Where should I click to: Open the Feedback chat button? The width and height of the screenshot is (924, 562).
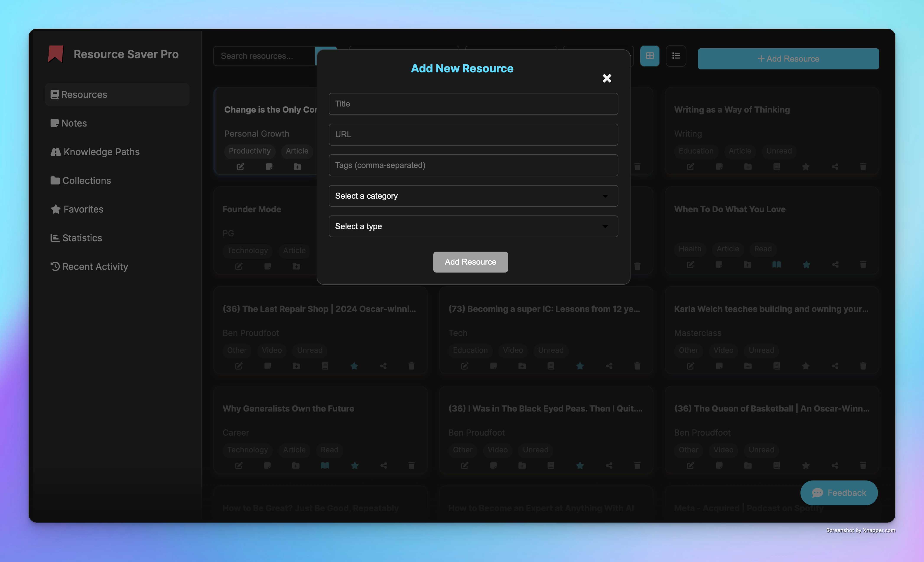click(839, 493)
